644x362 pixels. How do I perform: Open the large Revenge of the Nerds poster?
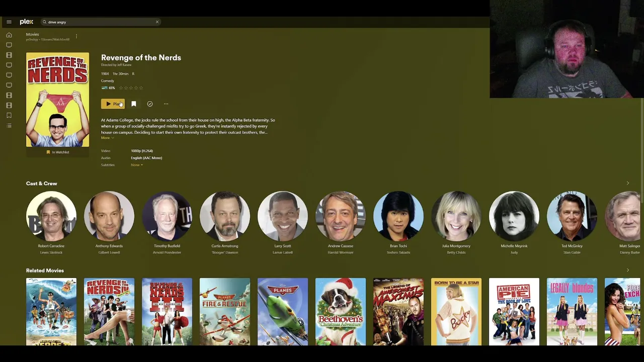pyautogui.click(x=57, y=100)
